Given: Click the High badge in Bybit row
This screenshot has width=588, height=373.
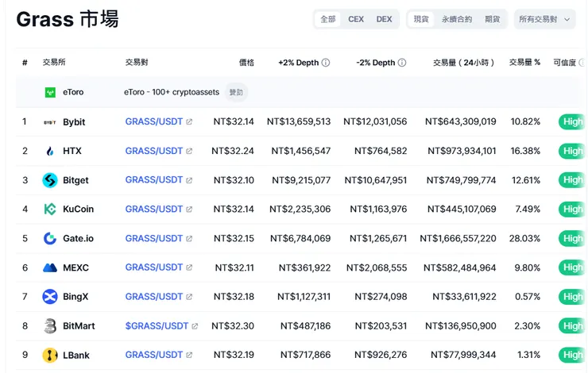Looking at the screenshot, I should tap(572, 121).
